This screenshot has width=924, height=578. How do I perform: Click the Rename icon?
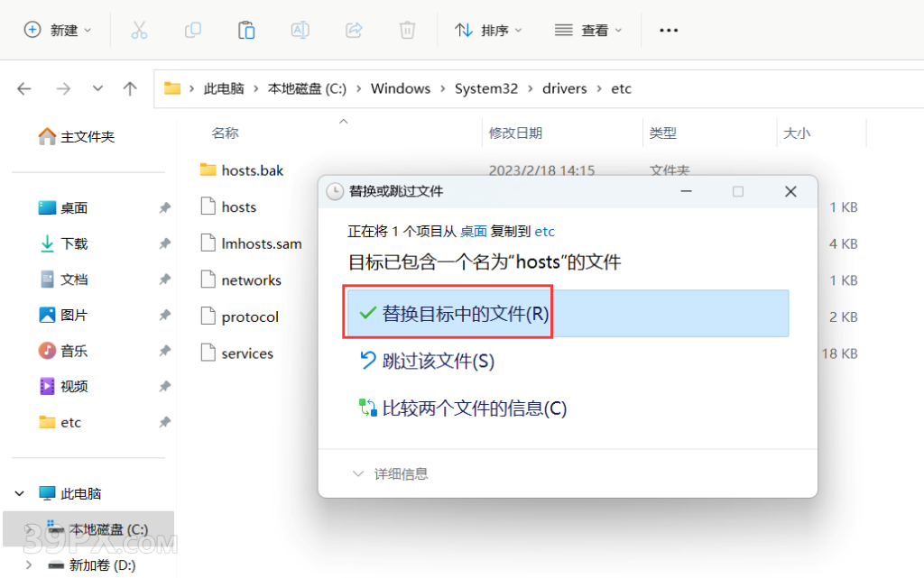point(300,30)
